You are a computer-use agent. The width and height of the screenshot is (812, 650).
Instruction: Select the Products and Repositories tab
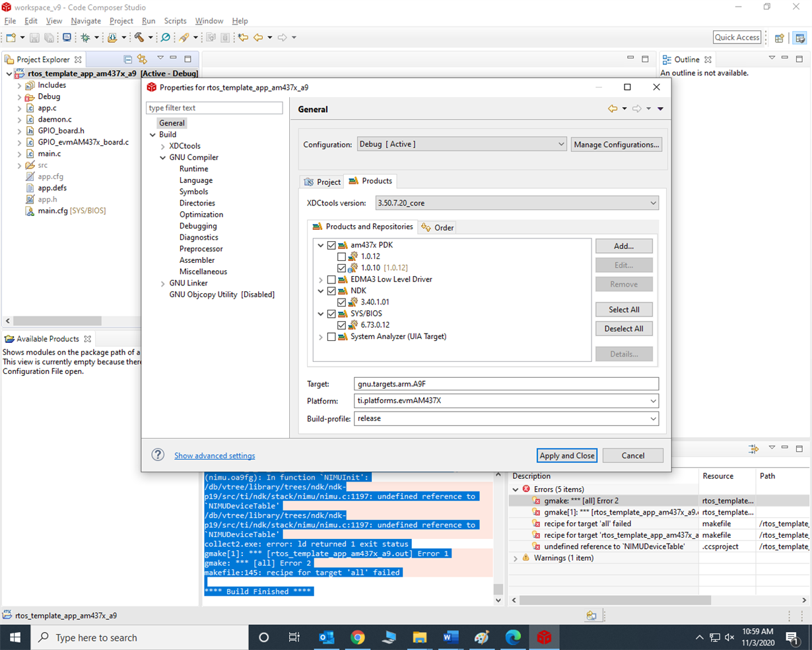click(362, 227)
